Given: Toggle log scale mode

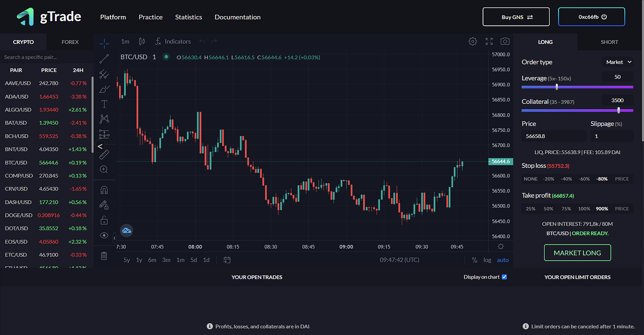Looking at the screenshot, I should tap(487, 260).
